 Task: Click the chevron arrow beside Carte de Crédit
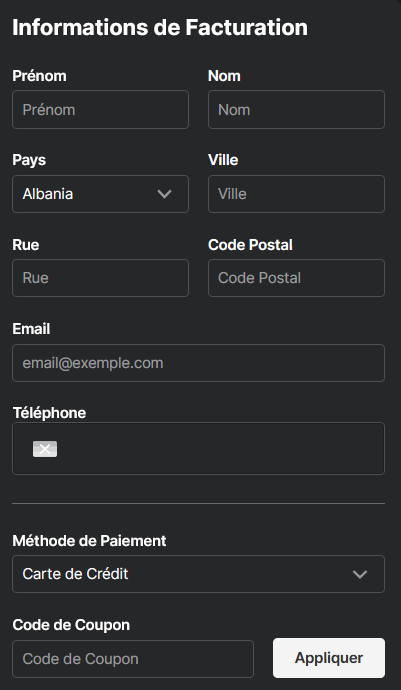(x=360, y=574)
